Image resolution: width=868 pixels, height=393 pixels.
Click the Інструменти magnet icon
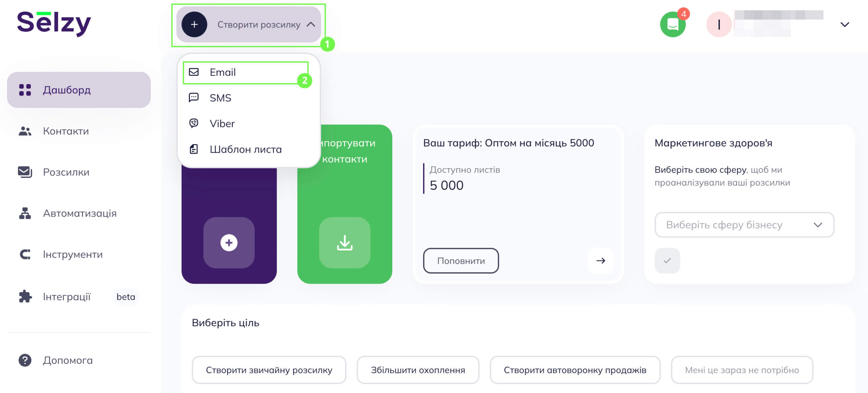click(x=25, y=254)
